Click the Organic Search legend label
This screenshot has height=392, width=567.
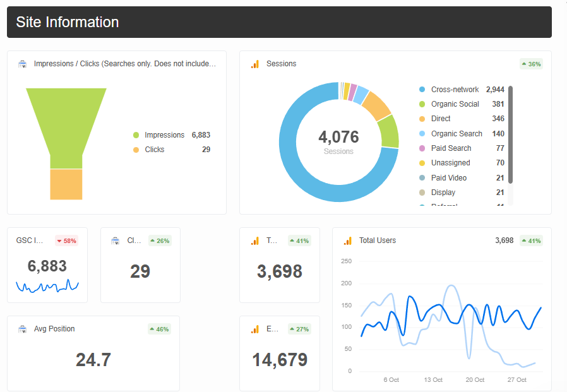pos(457,133)
